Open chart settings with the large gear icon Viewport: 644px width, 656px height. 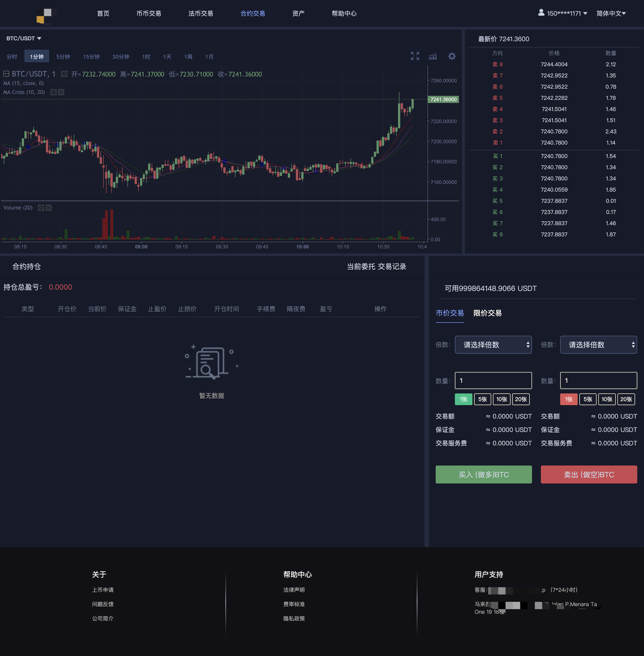(452, 56)
